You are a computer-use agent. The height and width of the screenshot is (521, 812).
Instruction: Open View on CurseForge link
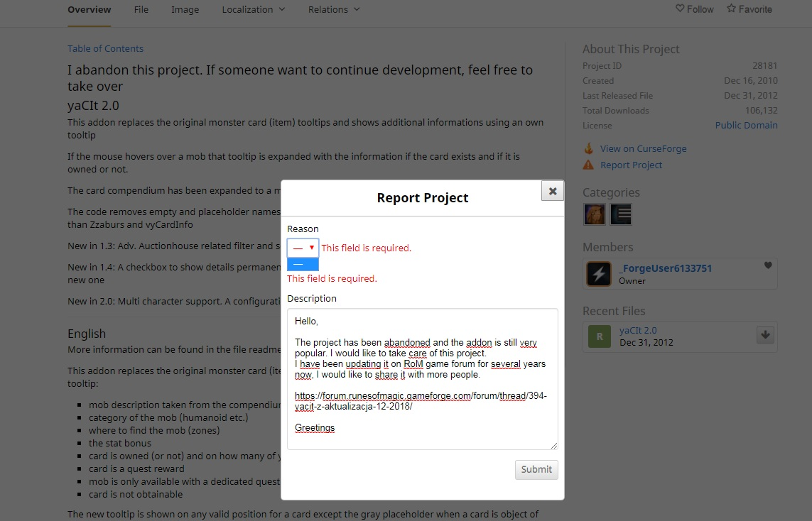tap(643, 148)
